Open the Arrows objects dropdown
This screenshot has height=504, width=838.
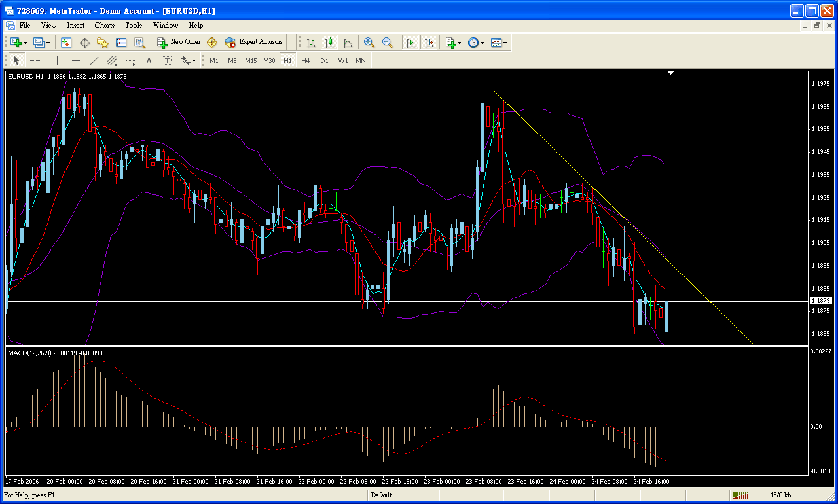(189, 60)
